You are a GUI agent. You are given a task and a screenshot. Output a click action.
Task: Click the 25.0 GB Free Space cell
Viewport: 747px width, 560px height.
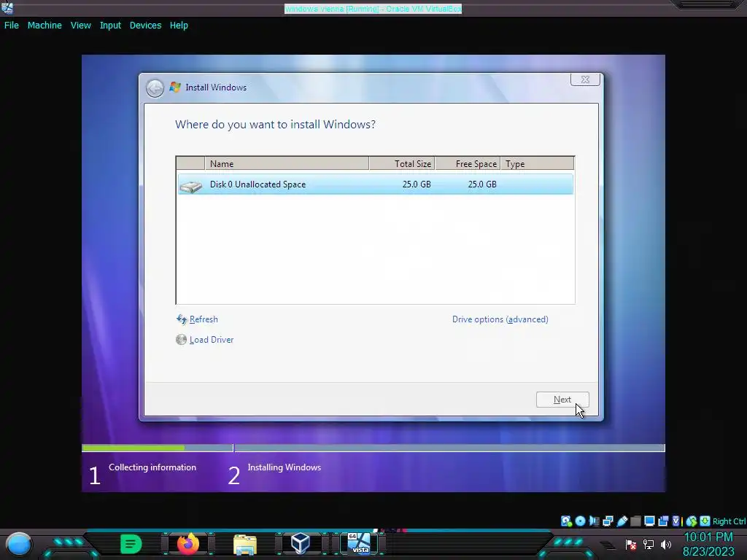tap(482, 184)
